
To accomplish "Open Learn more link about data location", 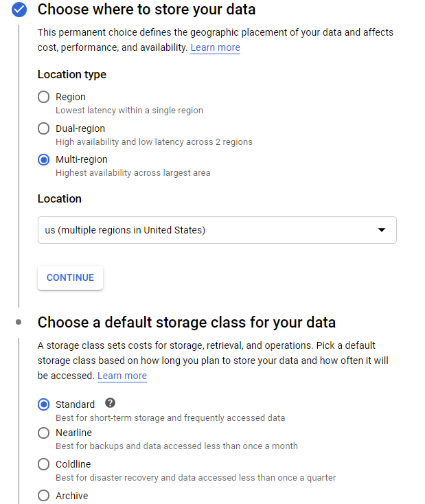I will pos(215,47).
